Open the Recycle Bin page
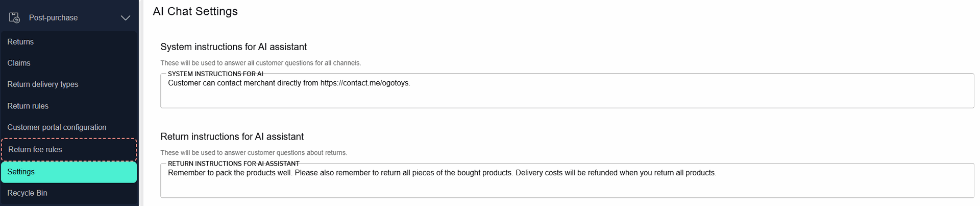980x206 pixels. 27,193
